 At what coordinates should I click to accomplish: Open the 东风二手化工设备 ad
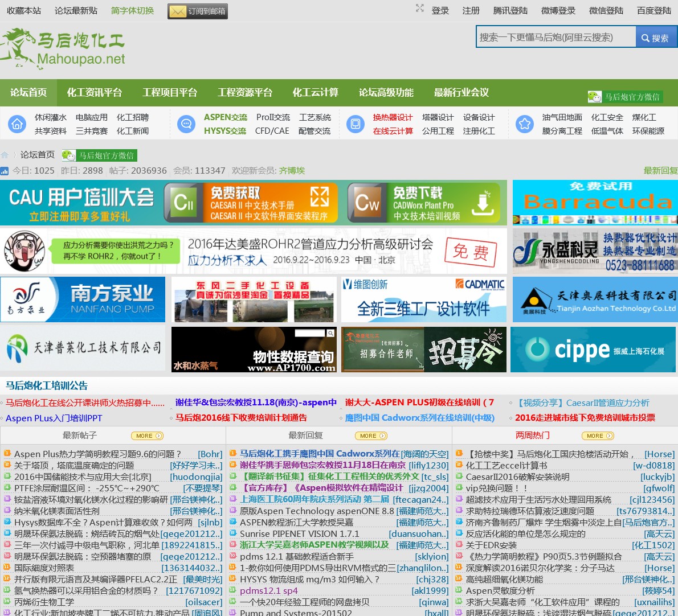254,299
